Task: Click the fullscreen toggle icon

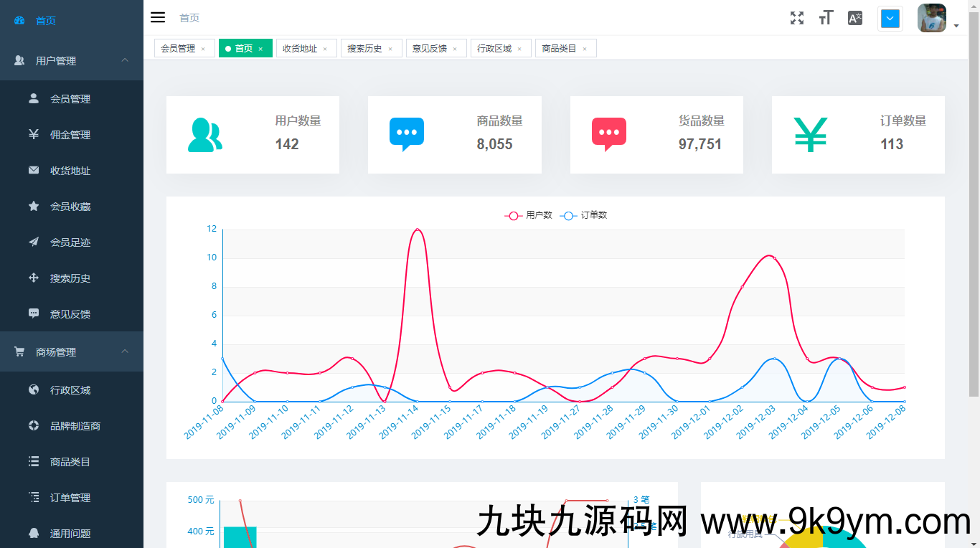Action: click(x=797, y=18)
